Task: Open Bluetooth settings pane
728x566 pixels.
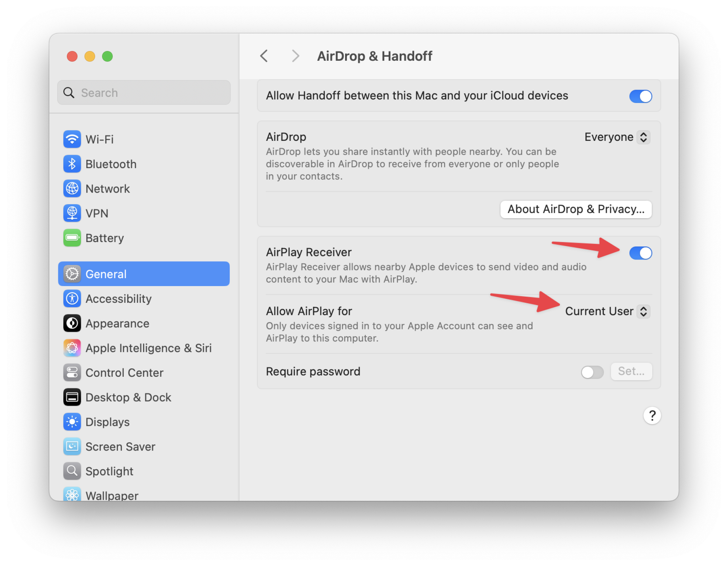Action: click(144, 164)
